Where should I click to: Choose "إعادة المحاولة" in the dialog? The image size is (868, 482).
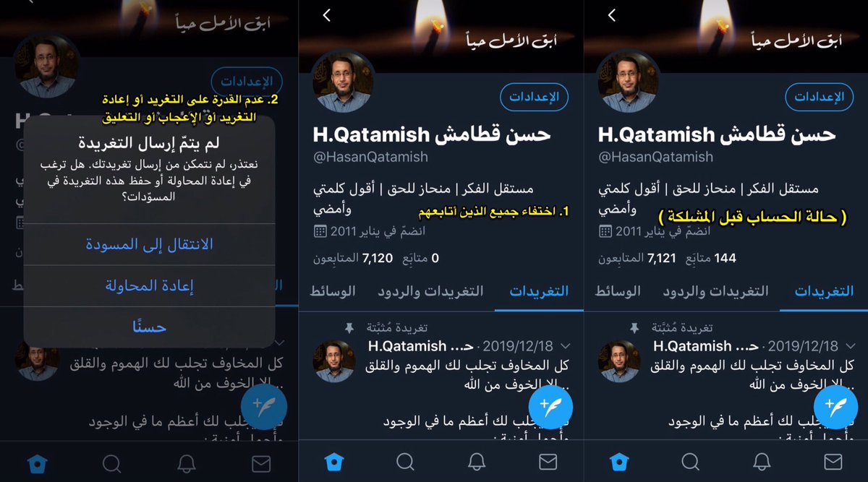coord(149,286)
